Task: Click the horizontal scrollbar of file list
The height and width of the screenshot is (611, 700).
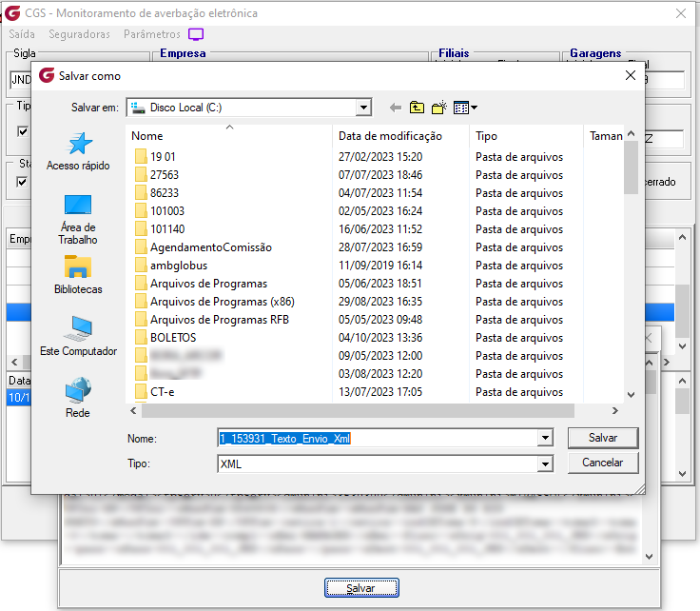Action: pyautogui.click(x=358, y=411)
